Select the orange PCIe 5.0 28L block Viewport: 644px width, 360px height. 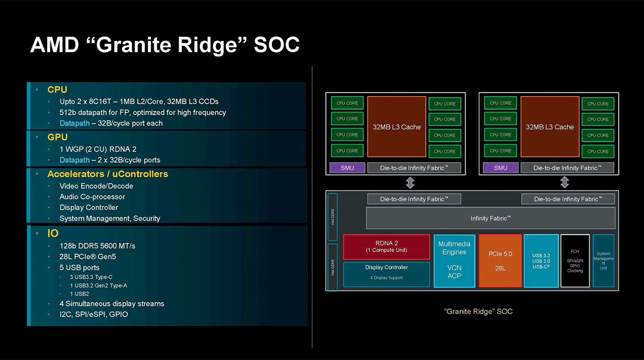pyautogui.click(x=500, y=261)
